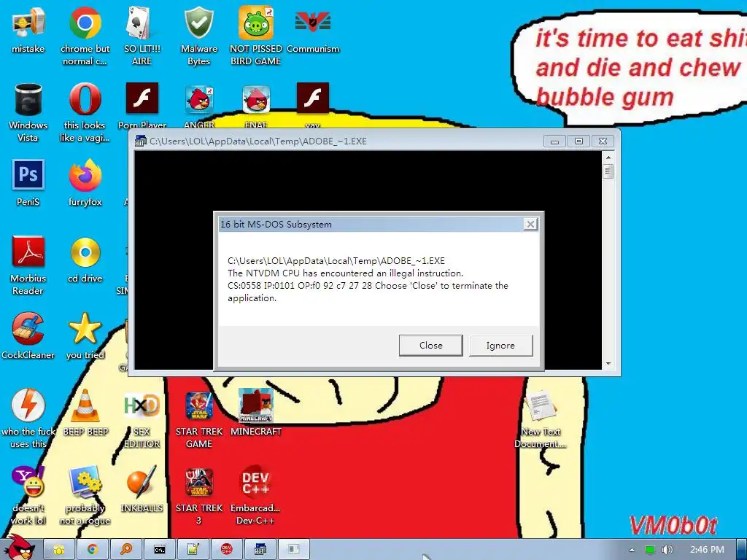Click the Show Desktop strip beside the clock
Viewport: 747px width, 560px height.
pos(742,550)
